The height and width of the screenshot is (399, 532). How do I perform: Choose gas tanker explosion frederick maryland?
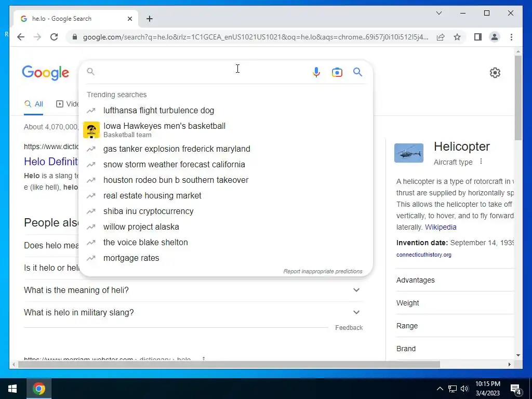[225, 149]
